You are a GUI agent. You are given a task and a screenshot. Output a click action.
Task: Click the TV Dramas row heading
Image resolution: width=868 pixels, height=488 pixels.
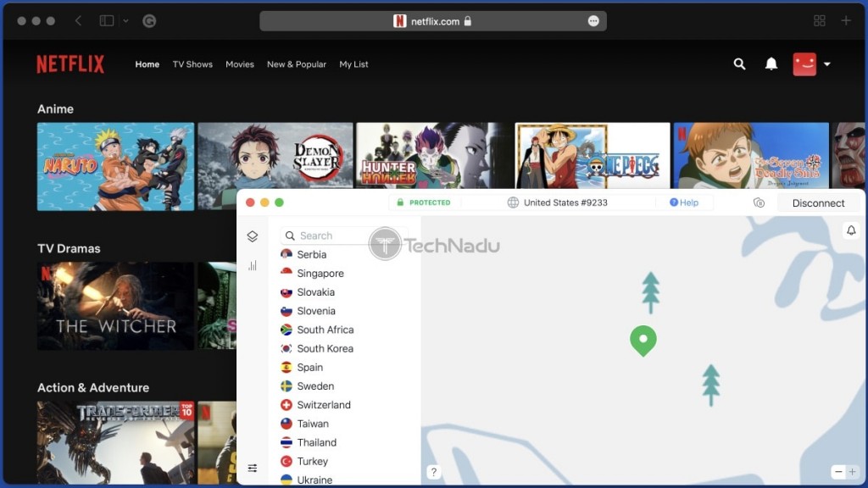pos(69,248)
